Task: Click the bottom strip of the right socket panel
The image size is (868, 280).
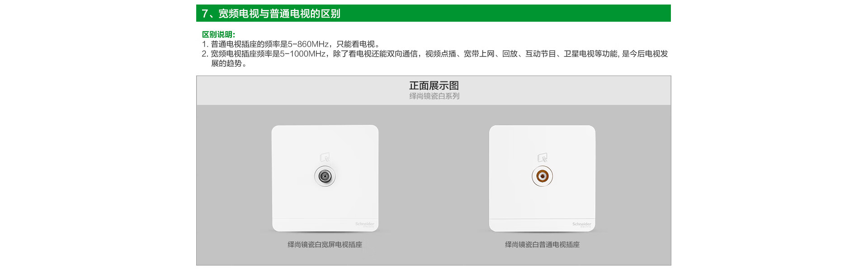Action: (542, 225)
